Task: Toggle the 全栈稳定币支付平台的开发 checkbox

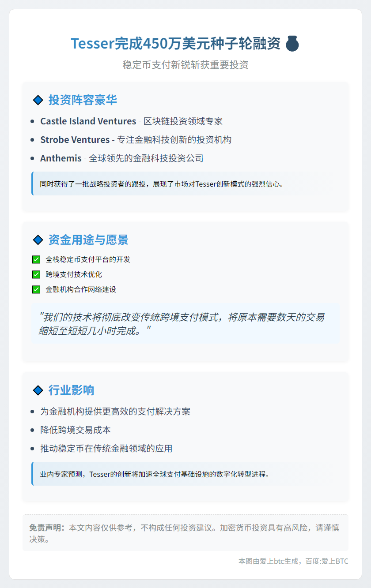Action: [36, 259]
